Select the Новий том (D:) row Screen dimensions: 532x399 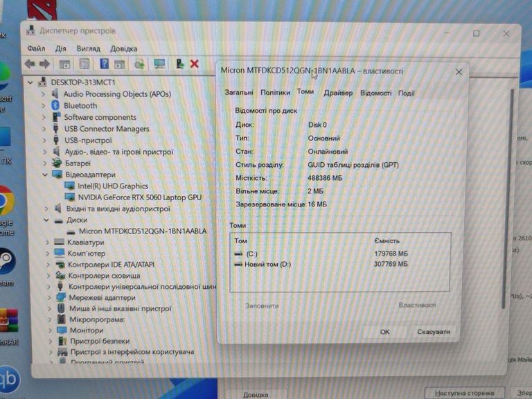[x=340, y=265]
